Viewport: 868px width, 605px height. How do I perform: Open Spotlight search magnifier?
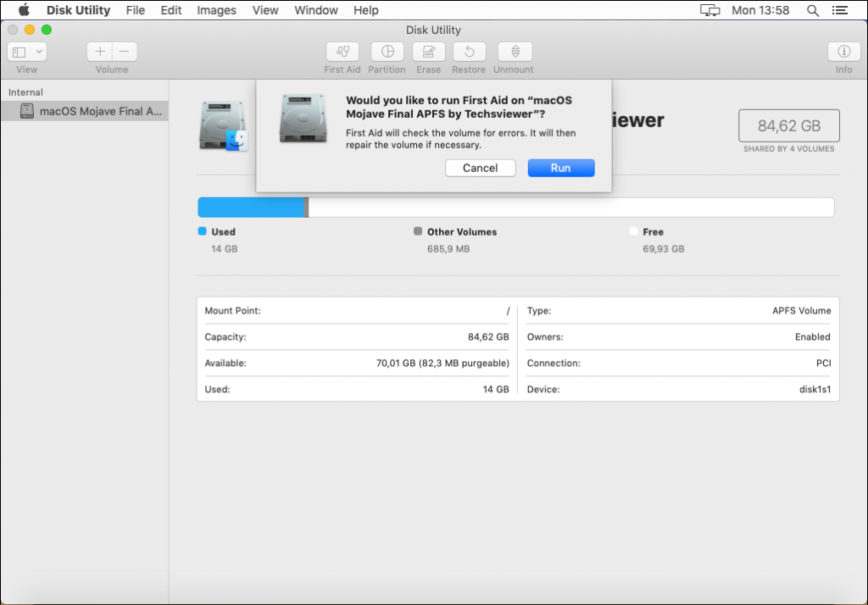[812, 10]
